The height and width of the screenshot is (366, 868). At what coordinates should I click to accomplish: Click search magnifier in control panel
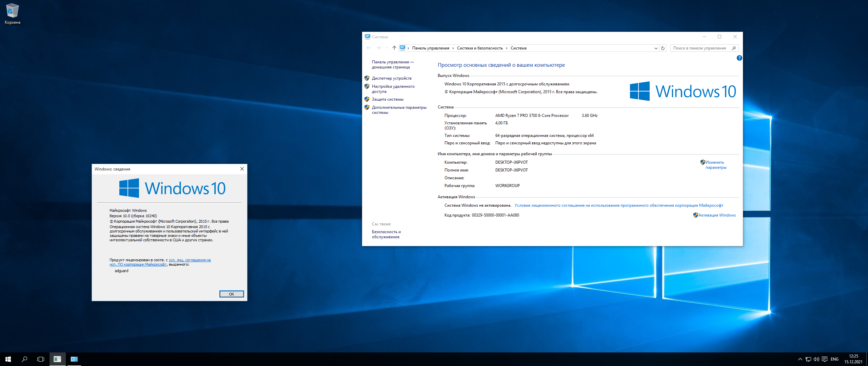[734, 48]
